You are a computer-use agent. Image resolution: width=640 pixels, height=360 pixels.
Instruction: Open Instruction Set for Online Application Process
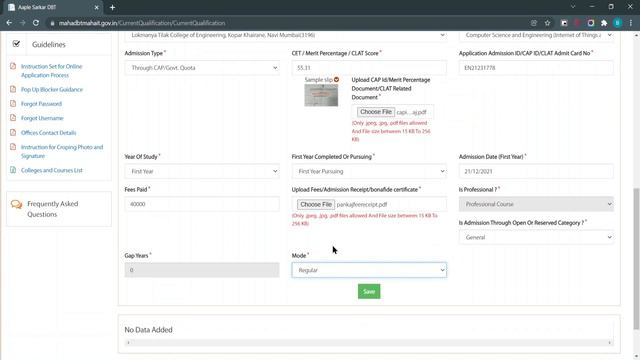[x=51, y=71]
